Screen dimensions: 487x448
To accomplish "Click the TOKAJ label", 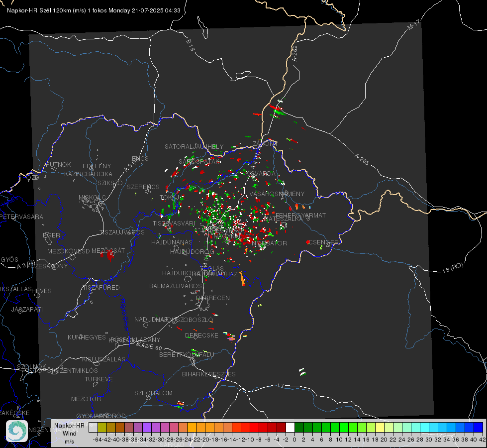I will pos(170,198).
